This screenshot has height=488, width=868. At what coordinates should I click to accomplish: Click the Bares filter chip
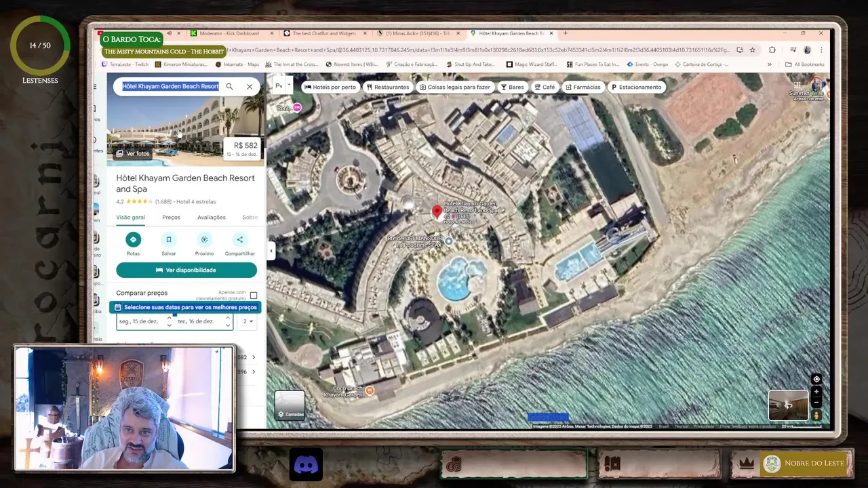[x=512, y=87]
